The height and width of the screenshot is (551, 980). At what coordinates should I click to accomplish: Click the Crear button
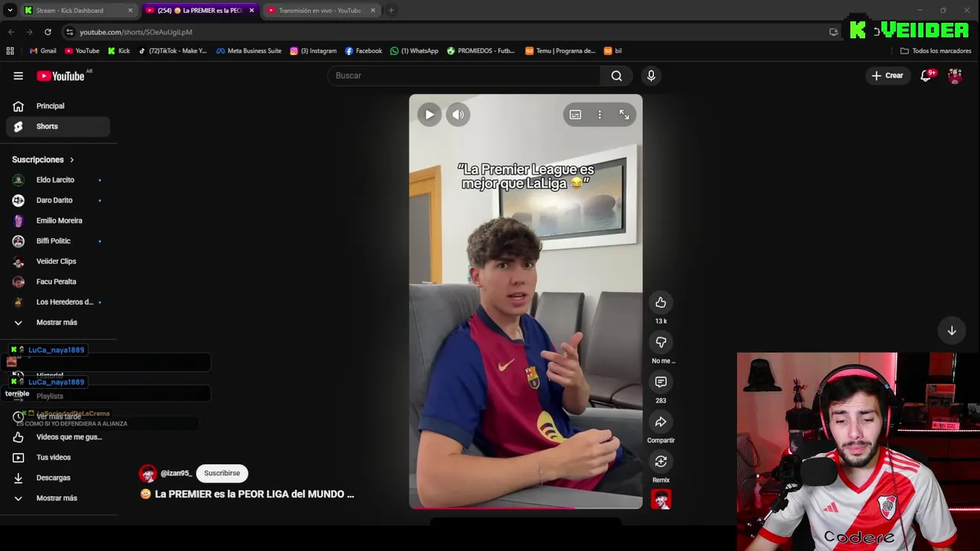point(887,76)
